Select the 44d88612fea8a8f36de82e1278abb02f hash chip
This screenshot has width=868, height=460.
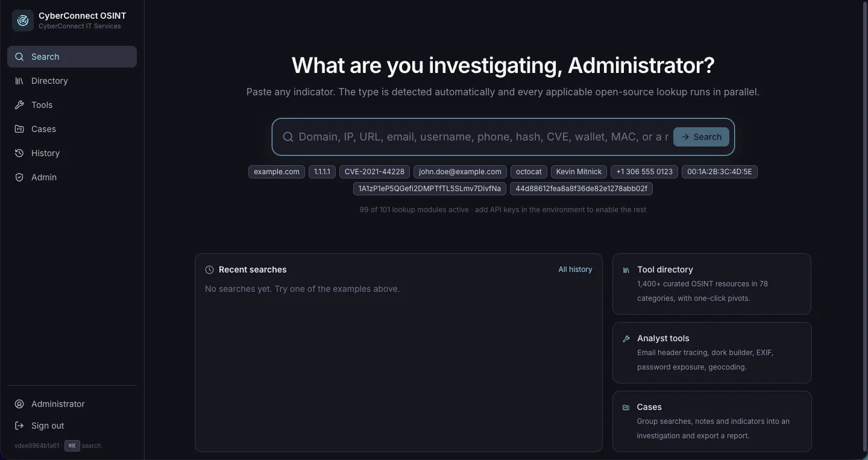(x=581, y=189)
